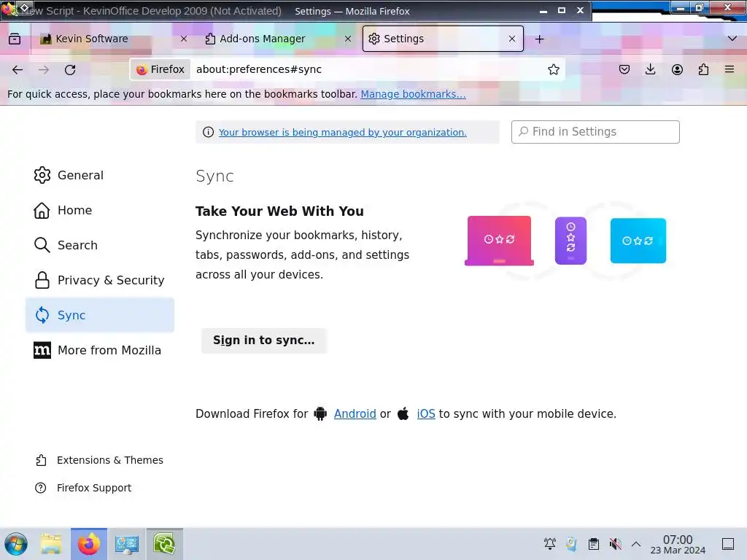
Task: Minimize the Firefox window
Action: (x=543, y=10)
